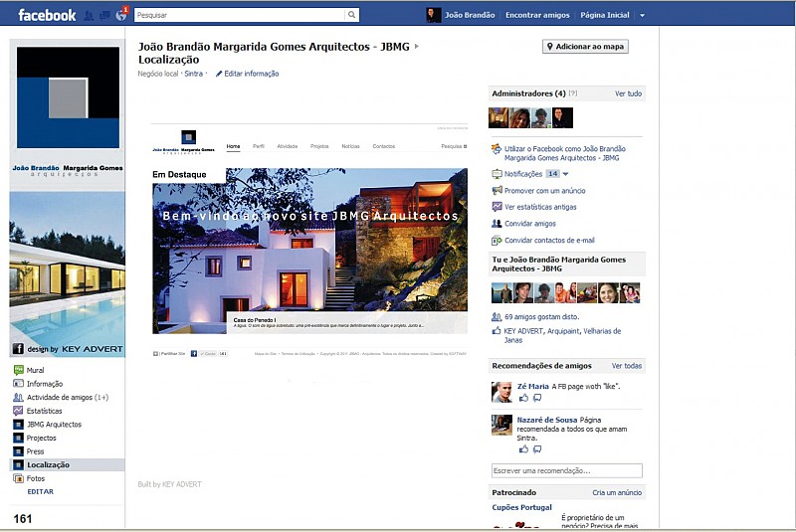
Task: Open the Localização sidebar tab
Action: 68,464
